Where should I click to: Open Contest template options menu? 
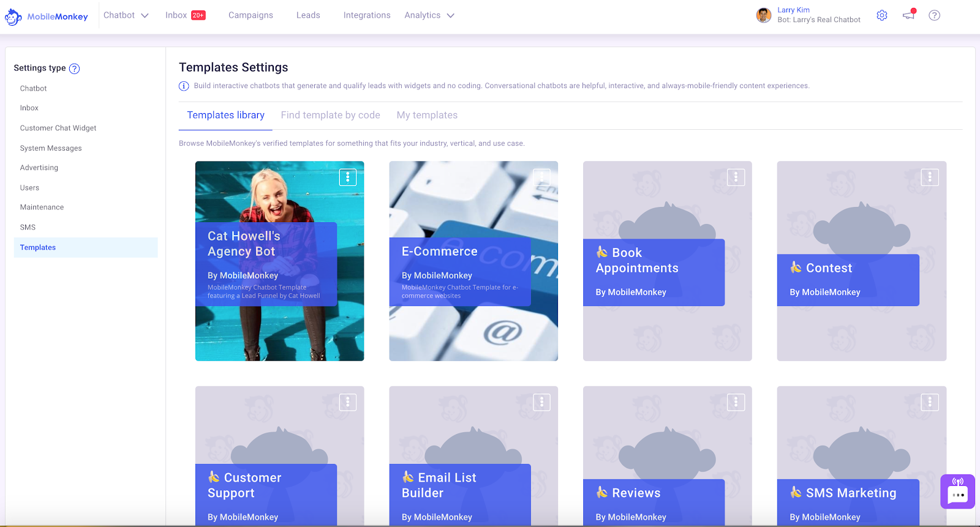click(930, 178)
